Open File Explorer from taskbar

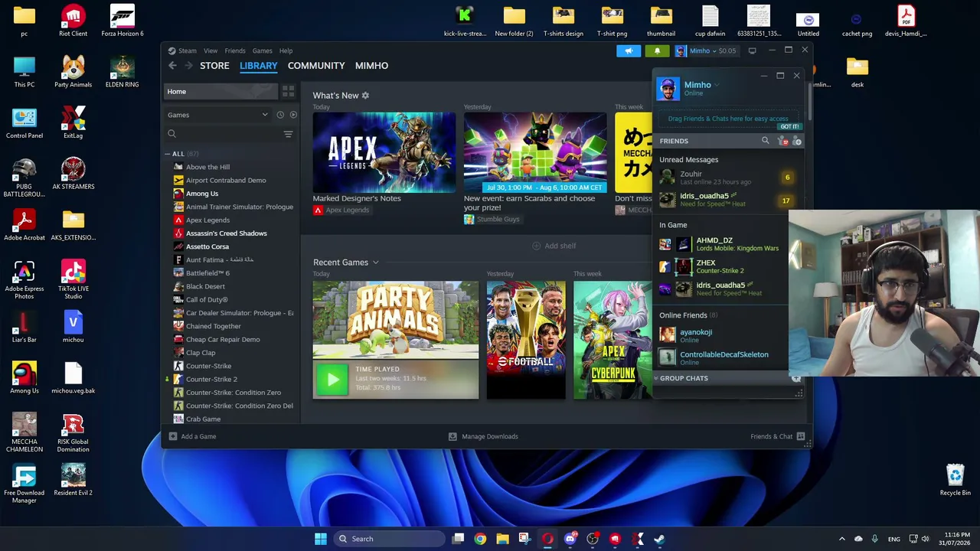[502, 539]
